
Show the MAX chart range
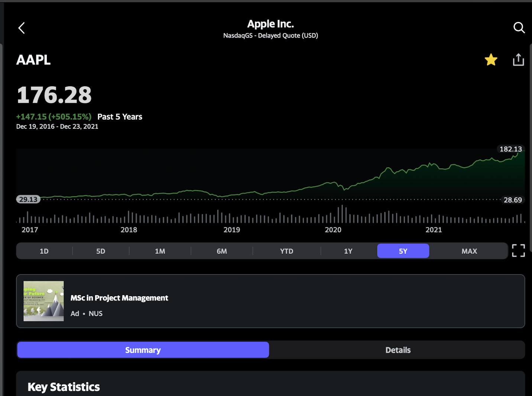[x=469, y=251]
